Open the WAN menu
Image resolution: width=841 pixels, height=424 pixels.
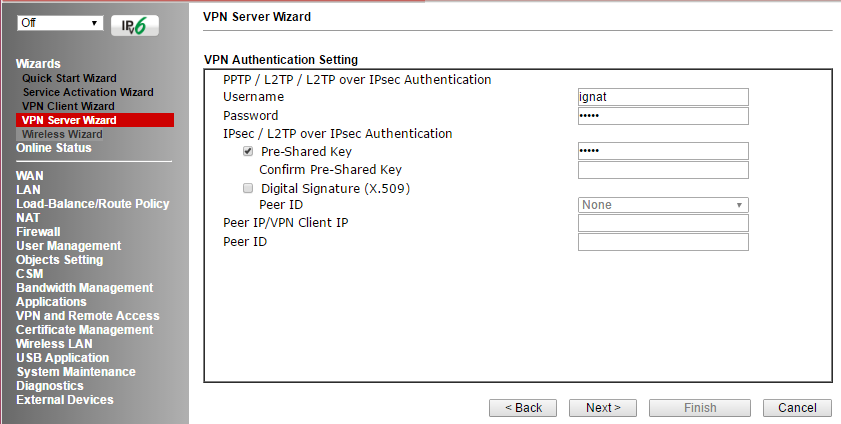point(29,176)
